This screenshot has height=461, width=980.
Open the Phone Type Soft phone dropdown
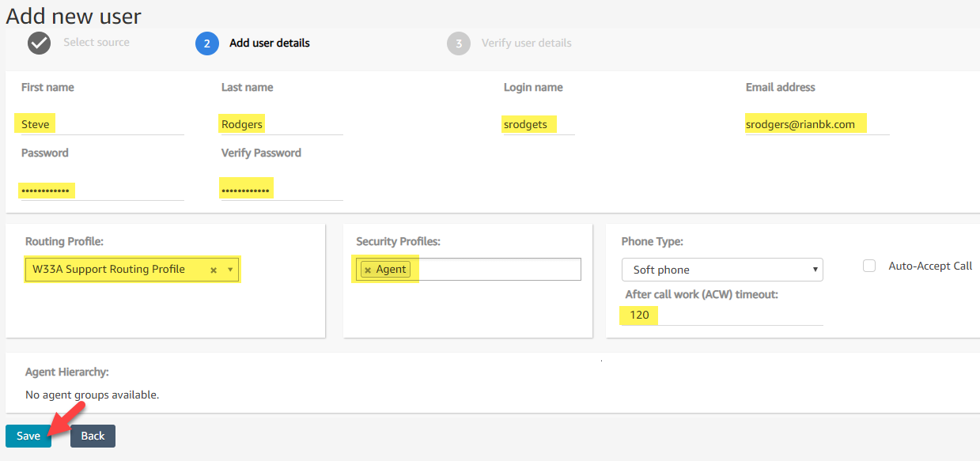tap(722, 270)
